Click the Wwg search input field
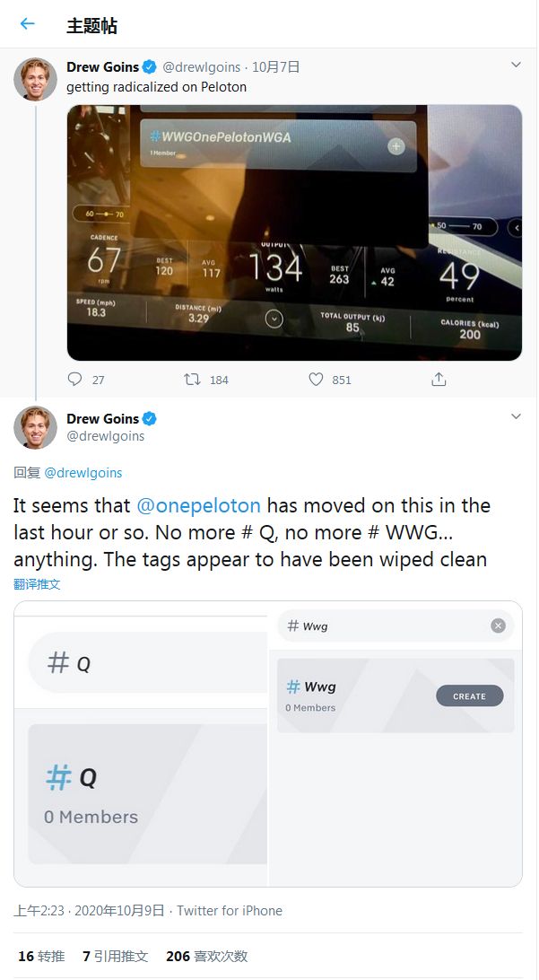This screenshot has height=980, width=539. 386,626
